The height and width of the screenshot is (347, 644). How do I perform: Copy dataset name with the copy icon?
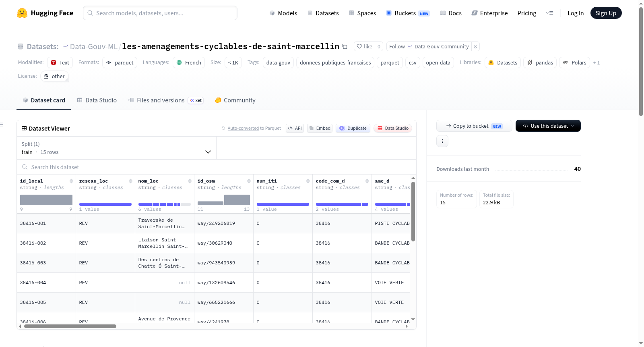coord(345,46)
